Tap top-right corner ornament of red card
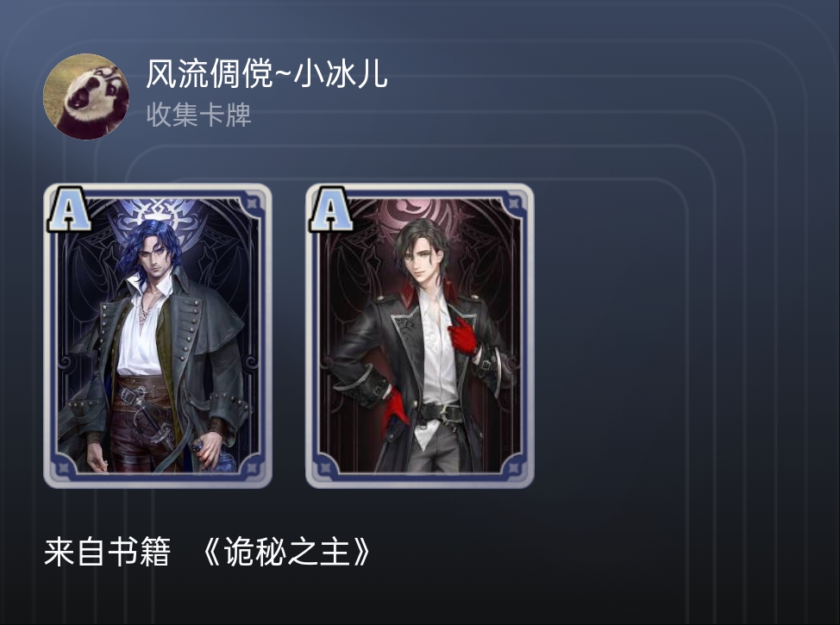 point(512,203)
